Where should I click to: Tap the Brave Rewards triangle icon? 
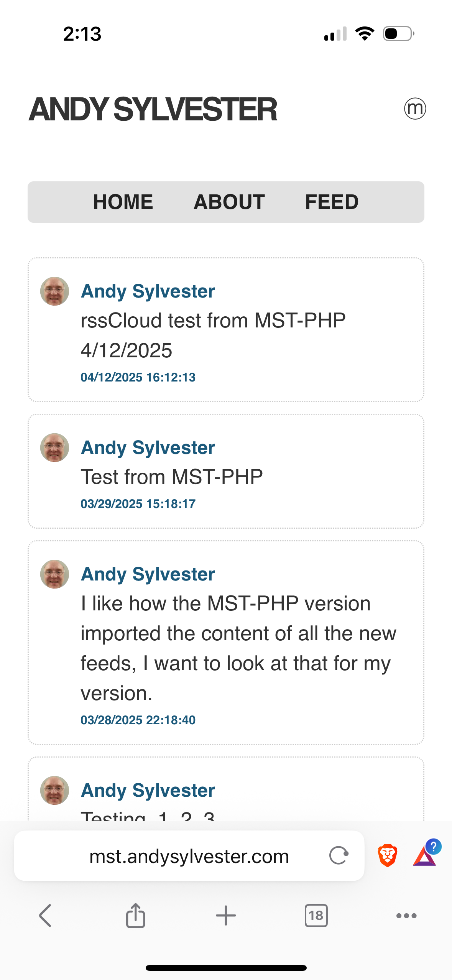[x=424, y=856]
